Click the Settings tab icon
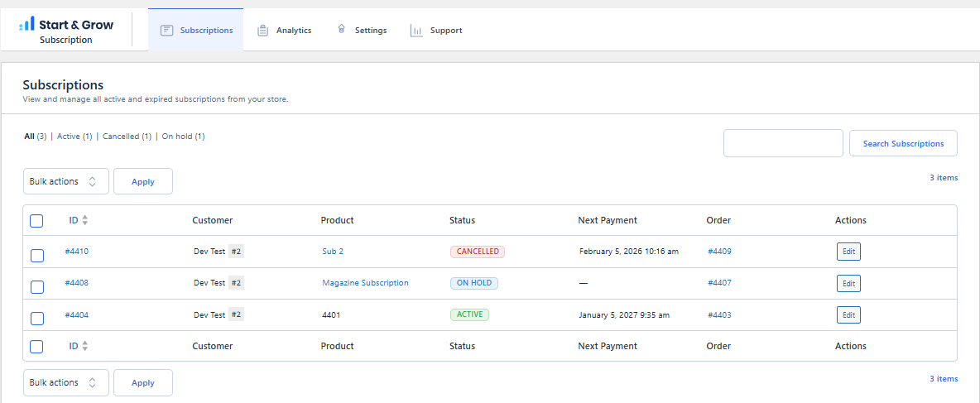The height and width of the screenshot is (403, 980). [341, 29]
